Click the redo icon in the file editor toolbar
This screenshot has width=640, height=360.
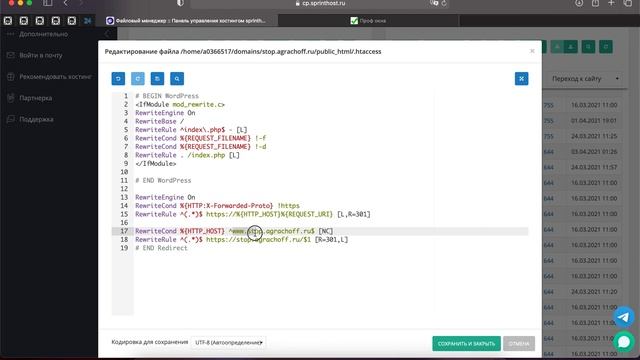click(x=138, y=79)
